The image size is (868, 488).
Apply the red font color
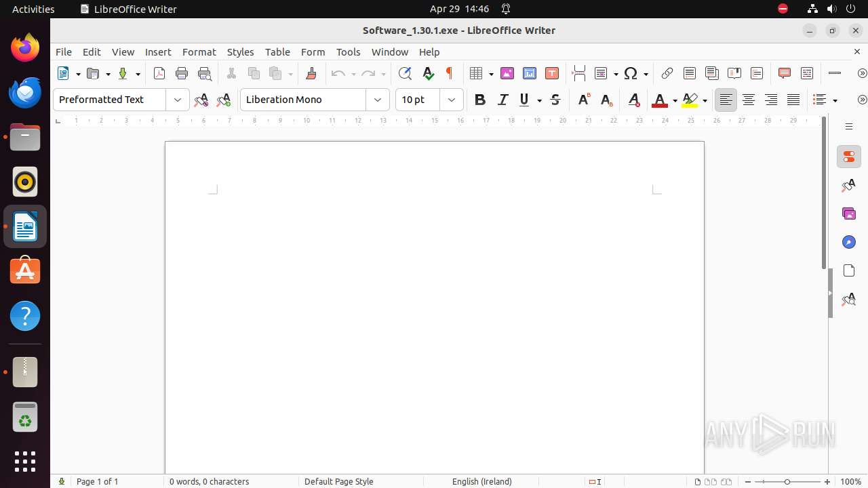660,100
